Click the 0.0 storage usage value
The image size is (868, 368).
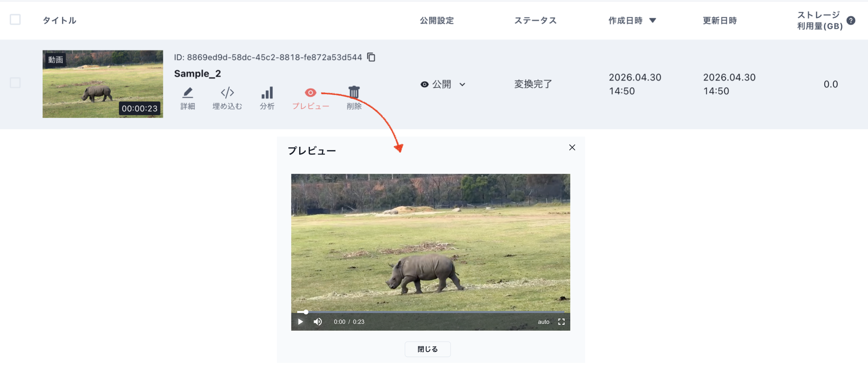coord(831,84)
